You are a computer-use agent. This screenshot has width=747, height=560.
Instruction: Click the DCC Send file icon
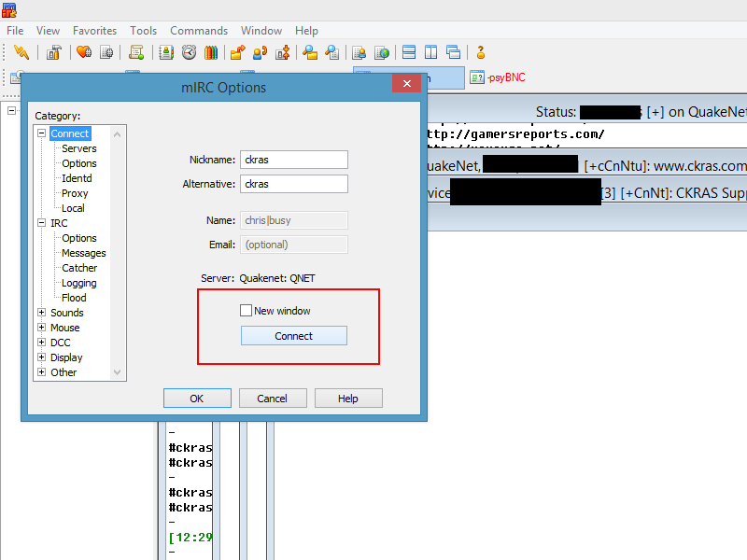coord(238,52)
